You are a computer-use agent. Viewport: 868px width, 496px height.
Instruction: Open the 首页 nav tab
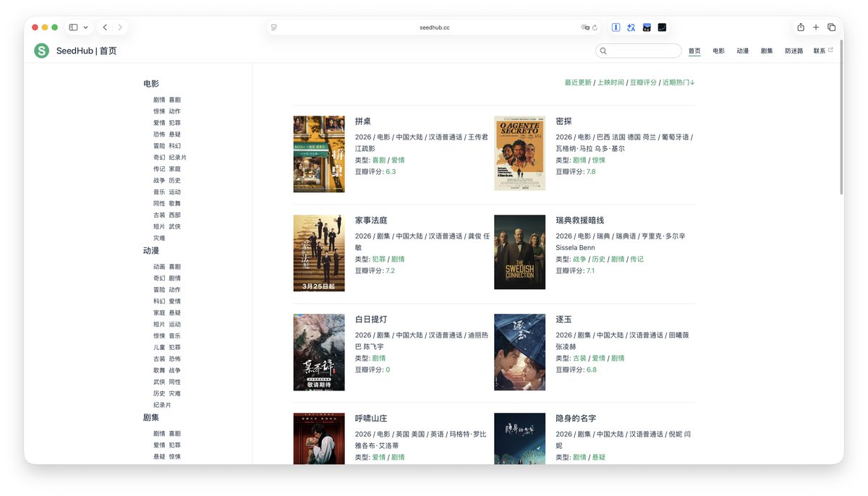coord(694,51)
